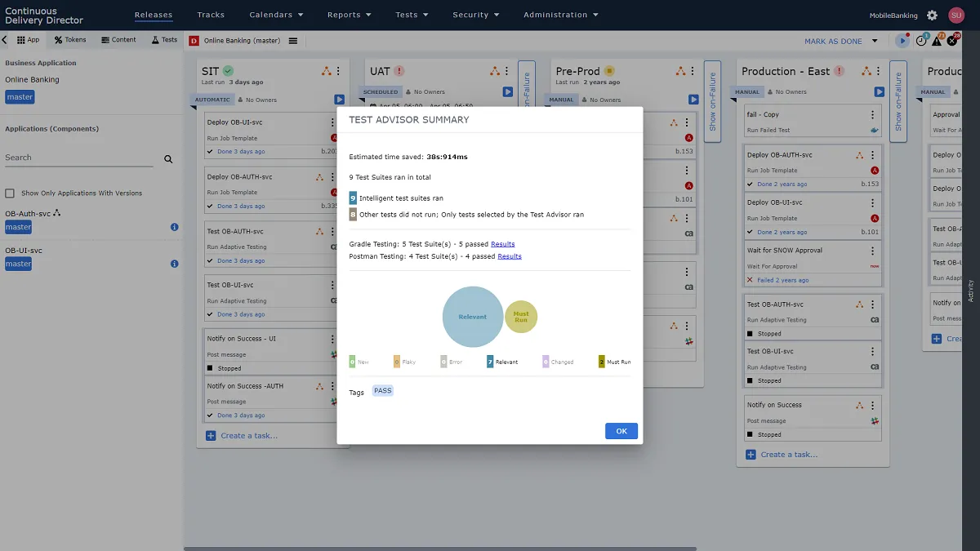
Task: Expand the Calendars dropdown menu
Action: (x=276, y=15)
